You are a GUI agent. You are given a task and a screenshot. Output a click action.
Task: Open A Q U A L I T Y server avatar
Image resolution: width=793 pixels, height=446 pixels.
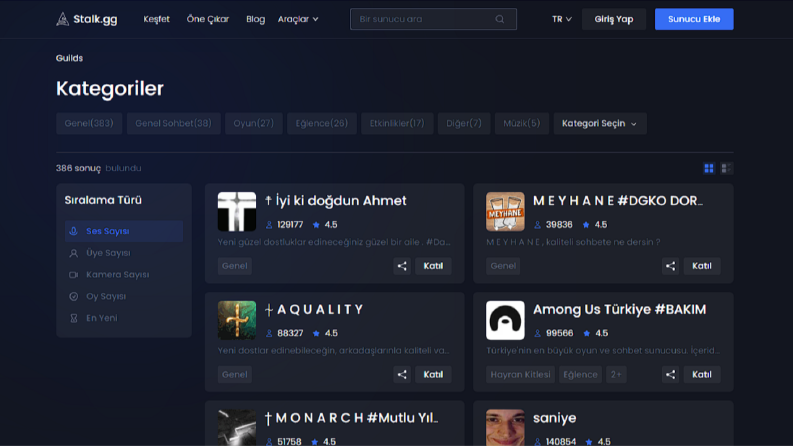click(237, 320)
